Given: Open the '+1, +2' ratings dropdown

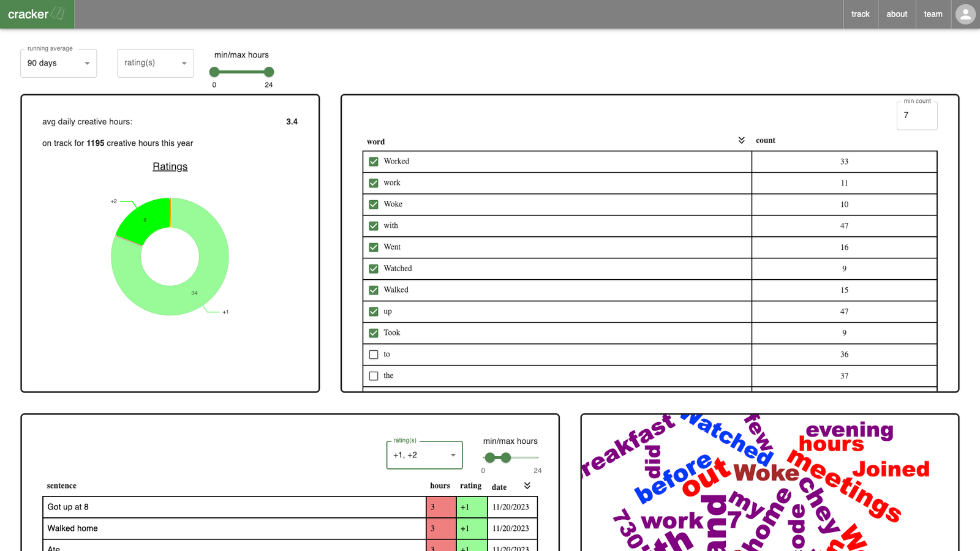Looking at the screenshot, I should (x=424, y=455).
